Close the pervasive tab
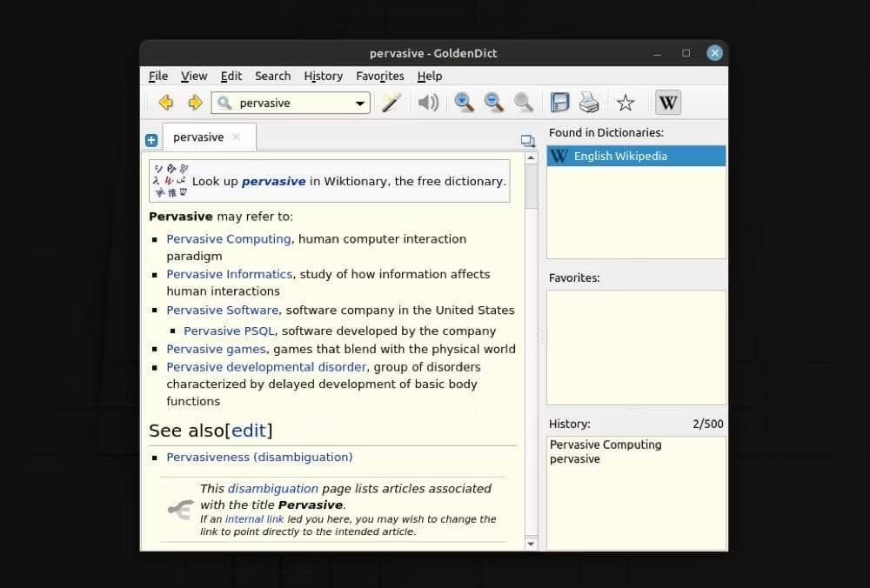Viewport: 870px width, 588px height. pos(236,137)
